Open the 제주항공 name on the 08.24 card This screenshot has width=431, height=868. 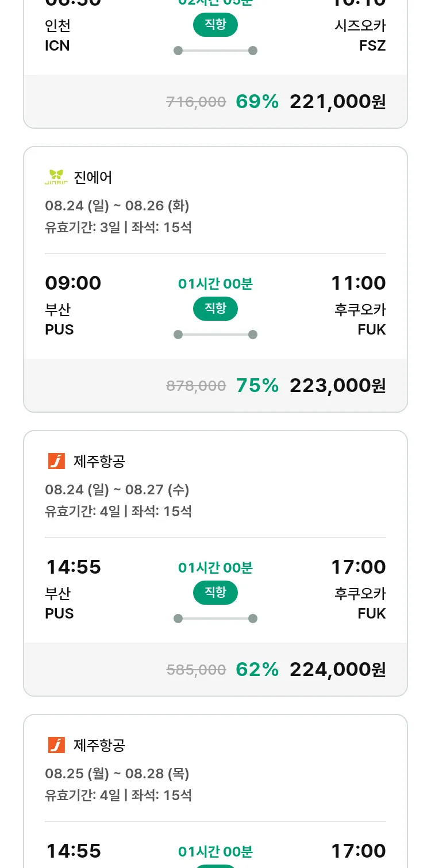tap(99, 461)
